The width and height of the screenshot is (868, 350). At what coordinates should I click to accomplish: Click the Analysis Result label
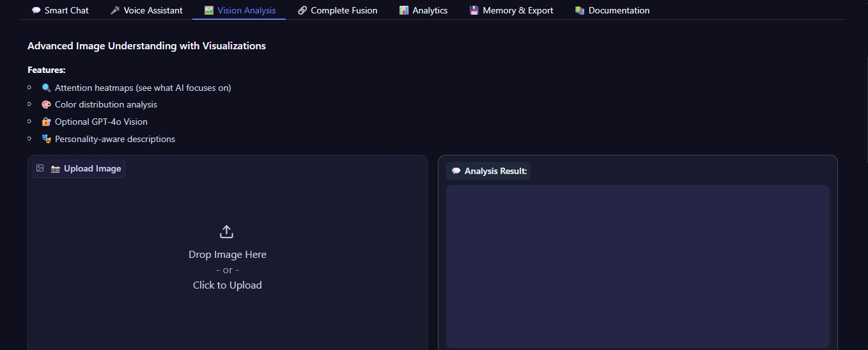(x=488, y=171)
